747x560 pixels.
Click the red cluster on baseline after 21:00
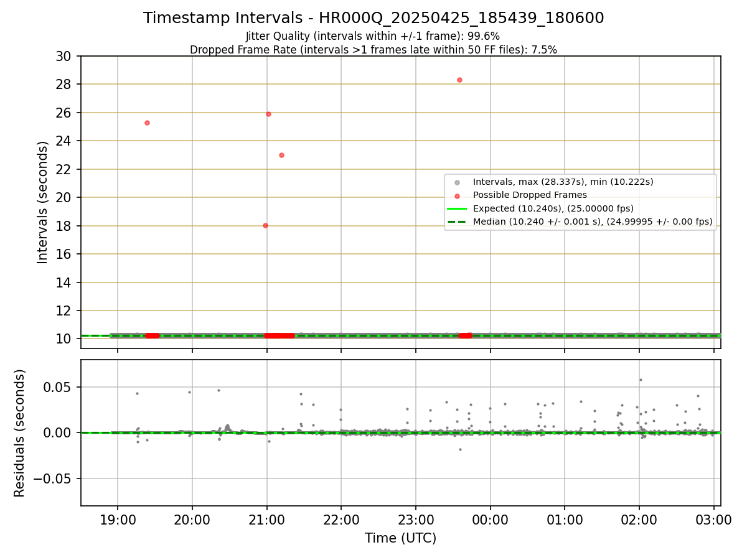(280, 335)
